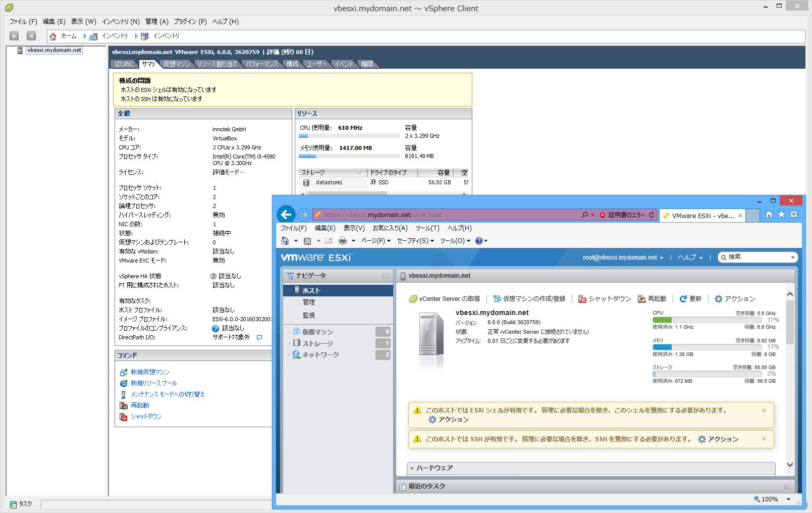Select vbesxi.mydomain.net host in inventory tree
Screen dimensions: 812x513
point(54,50)
